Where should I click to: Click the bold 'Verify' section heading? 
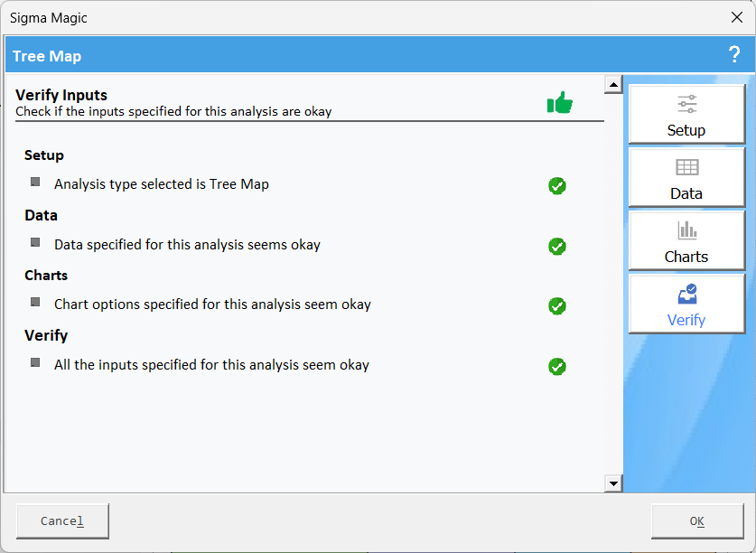(x=46, y=335)
